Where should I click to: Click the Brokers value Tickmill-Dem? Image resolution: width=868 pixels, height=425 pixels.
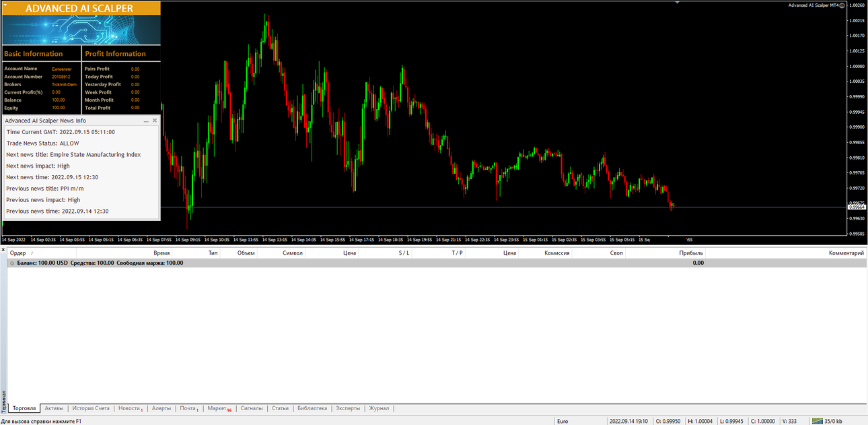[65, 85]
